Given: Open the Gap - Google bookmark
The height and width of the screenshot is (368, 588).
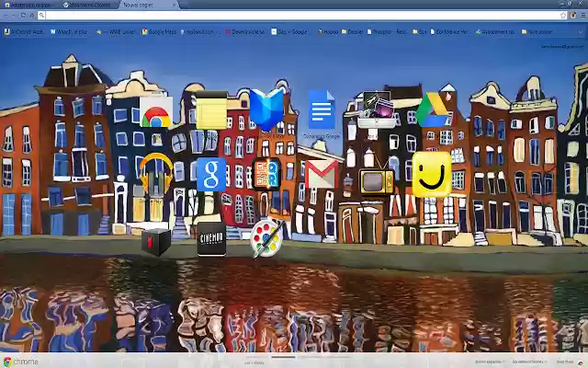Looking at the screenshot, I should 289,32.
